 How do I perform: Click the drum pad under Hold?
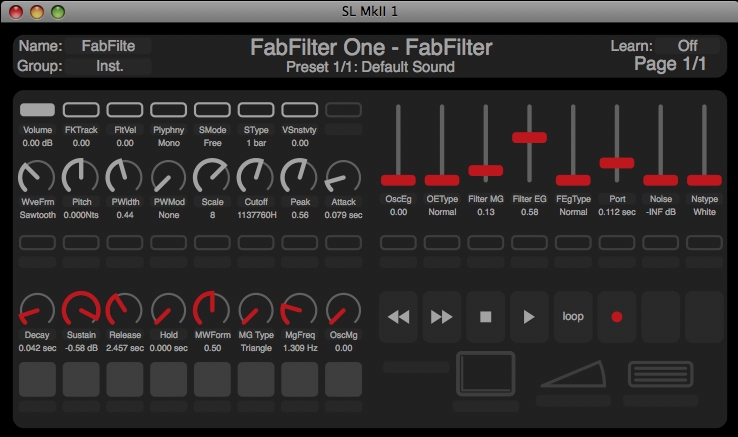168,379
